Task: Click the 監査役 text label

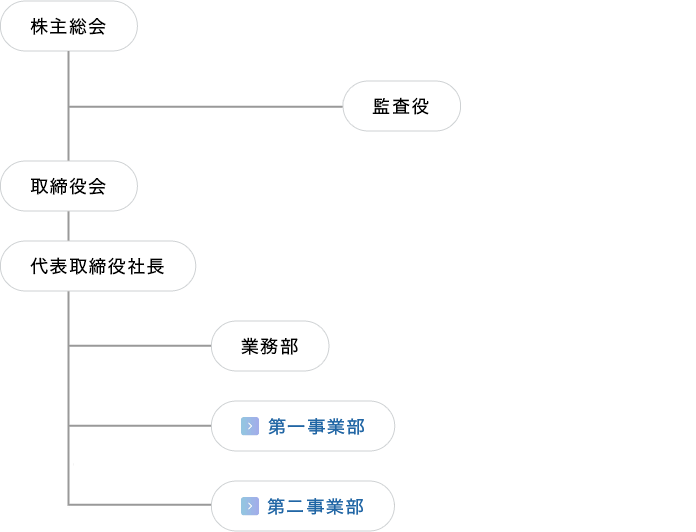Action: [401, 106]
